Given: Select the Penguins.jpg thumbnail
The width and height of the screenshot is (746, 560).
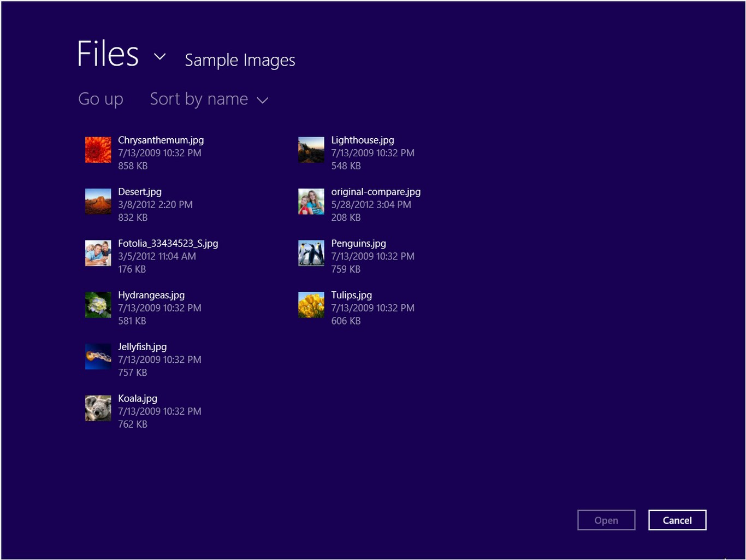Looking at the screenshot, I should 311,253.
